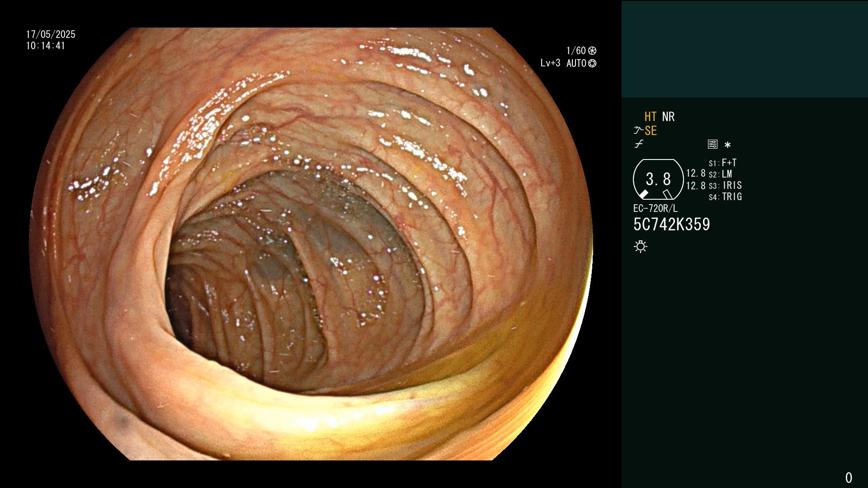Click the filled channel marker in scope diagram

643,194
